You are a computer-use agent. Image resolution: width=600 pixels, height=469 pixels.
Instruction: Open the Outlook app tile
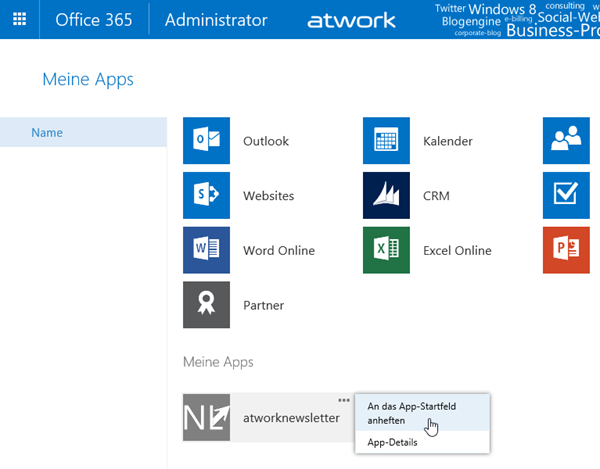click(x=207, y=141)
